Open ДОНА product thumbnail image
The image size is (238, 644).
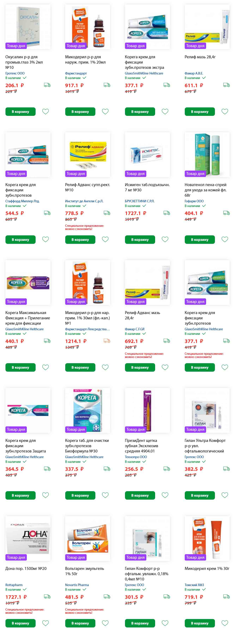coord(28,538)
